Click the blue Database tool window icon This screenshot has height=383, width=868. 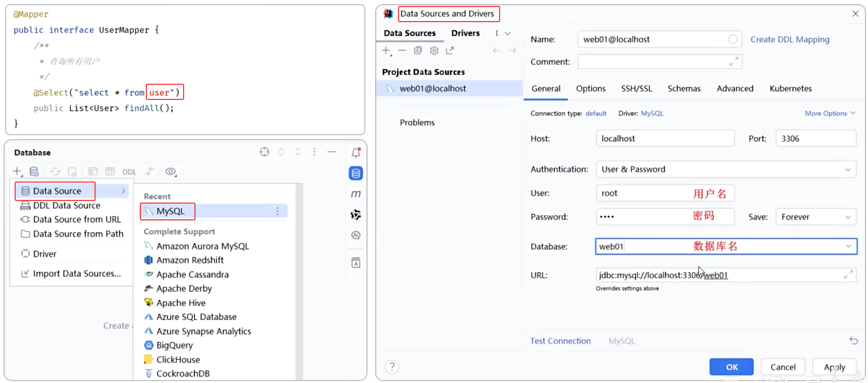pyautogui.click(x=356, y=173)
